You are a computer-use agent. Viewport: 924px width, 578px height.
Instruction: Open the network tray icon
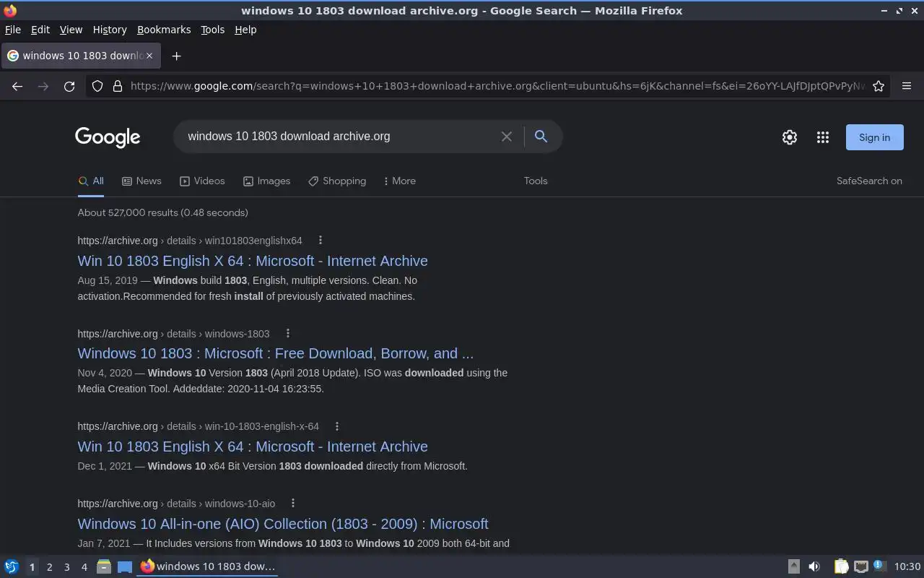tap(861, 566)
